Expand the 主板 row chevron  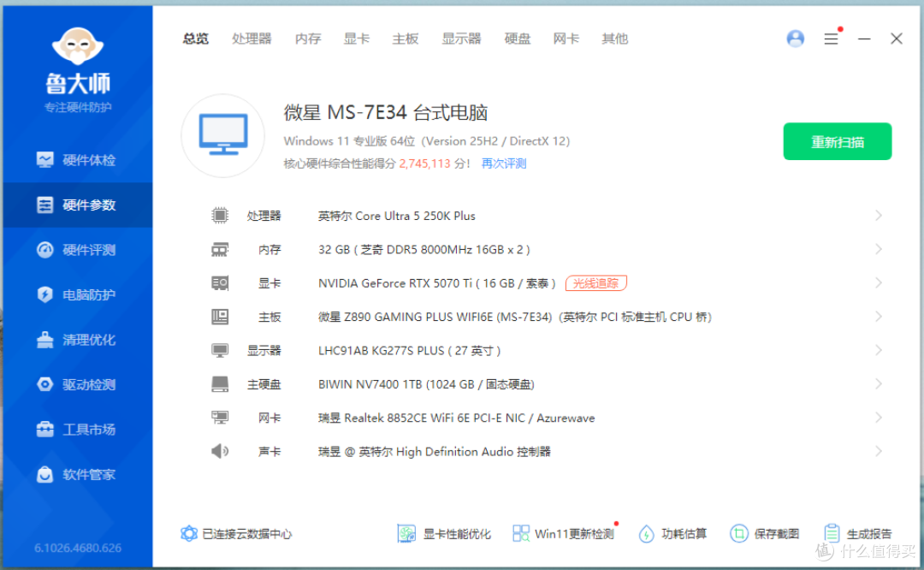[x=878, y=317]
